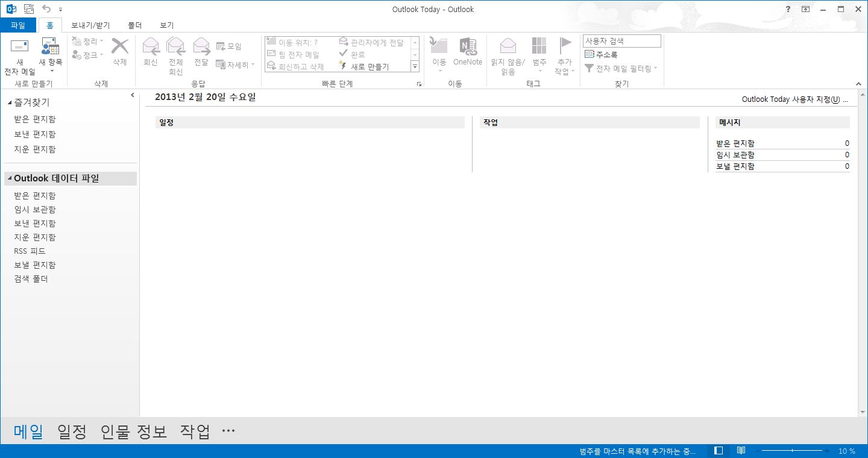Image resolution: width=868 pixels, height=458 pixels.
Task: Switch to normal view in status bar
Action: (719, 451)
